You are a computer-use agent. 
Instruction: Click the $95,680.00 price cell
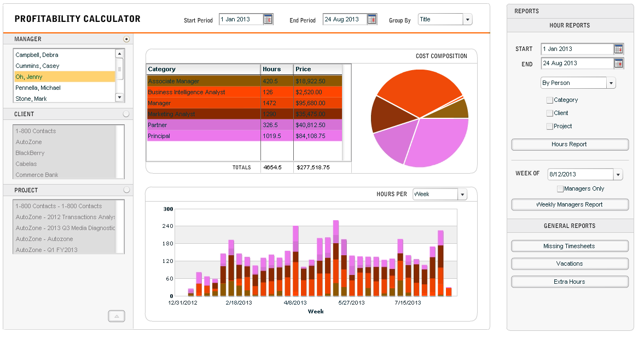pyautogui.click(x=318, y=103)
